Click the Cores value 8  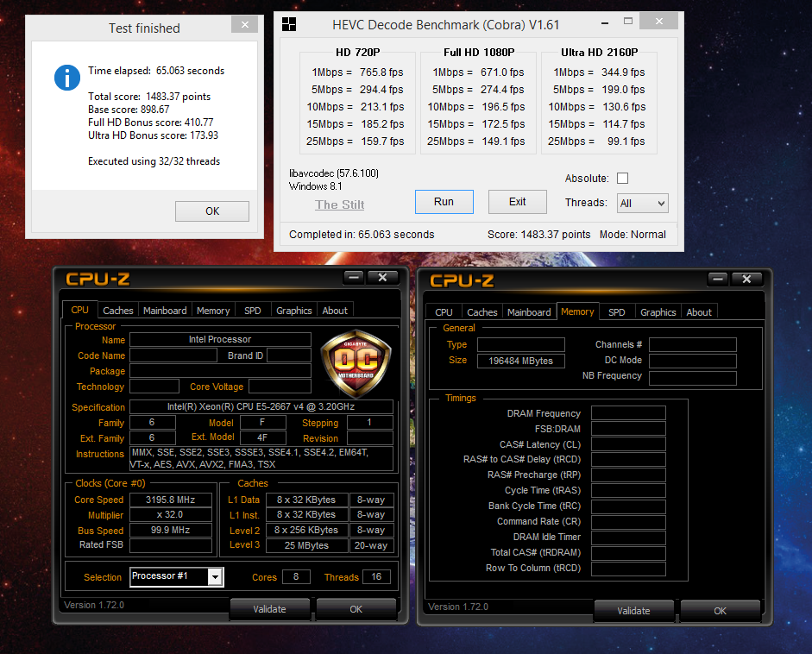tap(296, 576)
